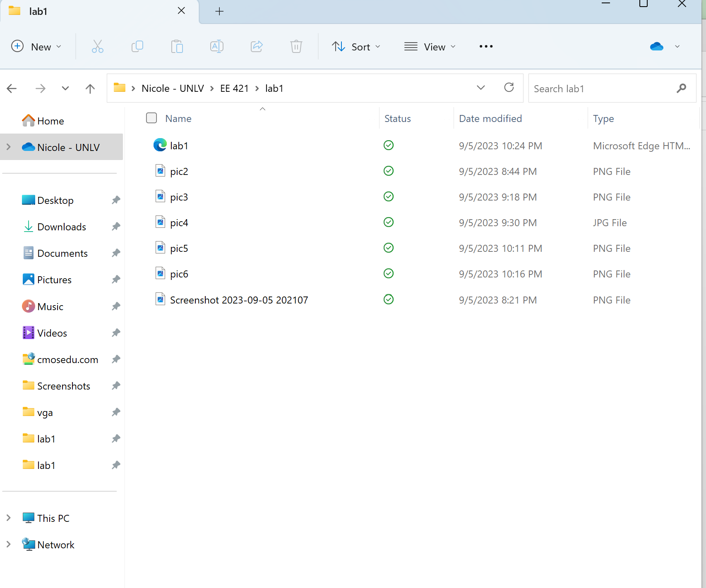This screenshot has width=706, height=588.
Task: Sort by the Date modified column header
Action: tap(490, 119)
